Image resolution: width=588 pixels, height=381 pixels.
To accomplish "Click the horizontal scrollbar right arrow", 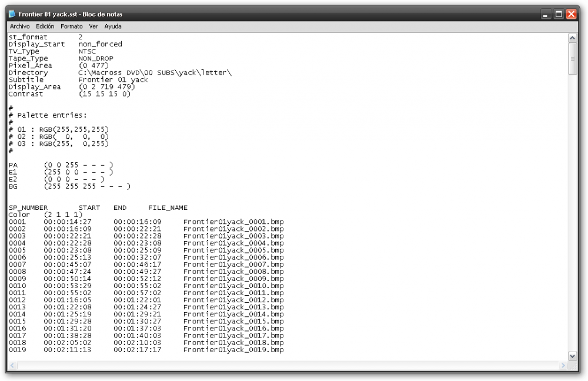I will (x=563, y=365).
